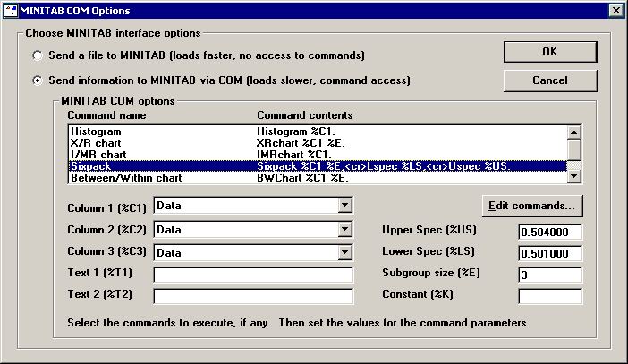Screen dimensions: 628x364
Task: Select 'Send information to MINITAB via COM'
Action: [x=38, y=80]
